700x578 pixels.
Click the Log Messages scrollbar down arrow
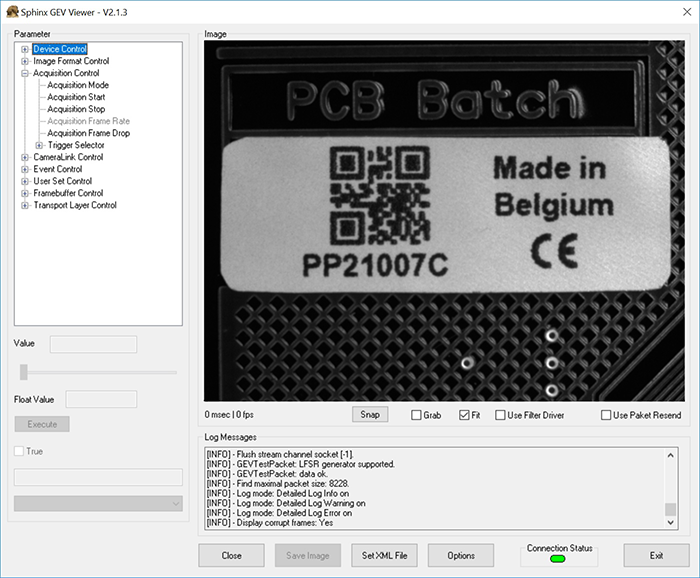click(x=671, y=523)
